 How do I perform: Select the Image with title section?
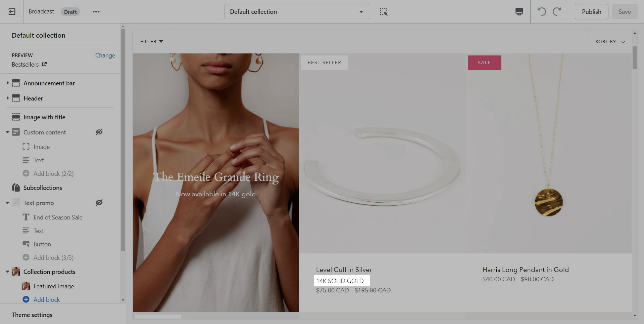[44, 117]
